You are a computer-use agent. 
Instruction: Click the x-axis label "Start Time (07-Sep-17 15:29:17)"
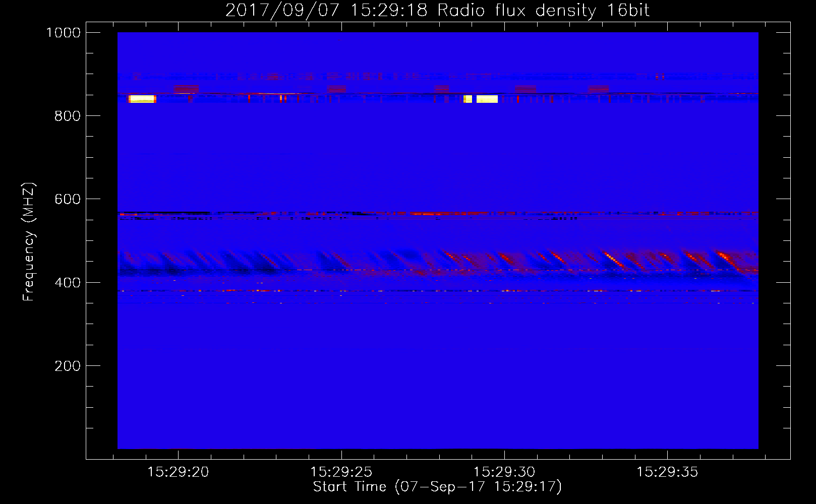click(437, 487)
